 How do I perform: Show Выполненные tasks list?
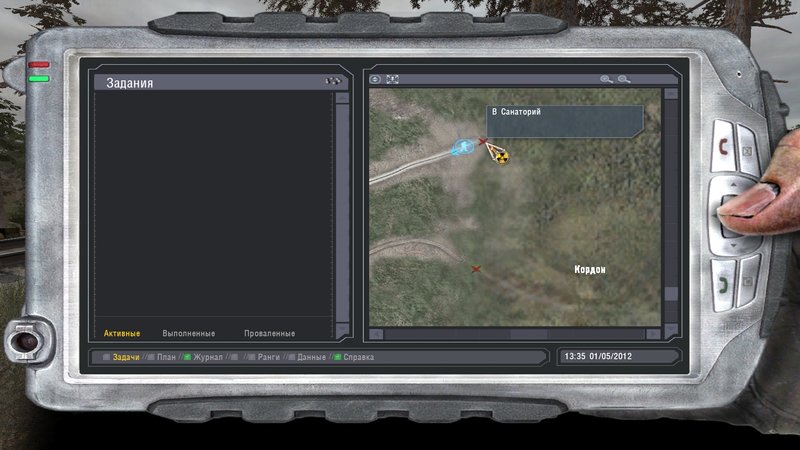[189, 333]
